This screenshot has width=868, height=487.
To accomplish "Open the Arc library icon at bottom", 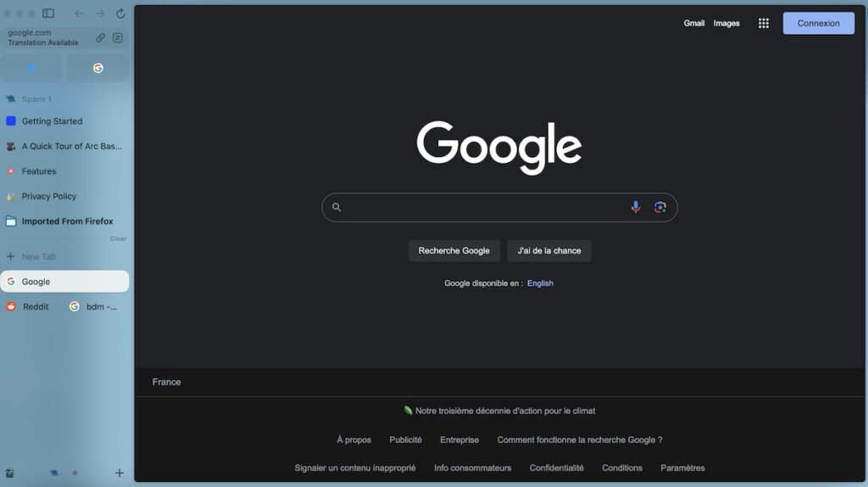I will click(10, 473).
